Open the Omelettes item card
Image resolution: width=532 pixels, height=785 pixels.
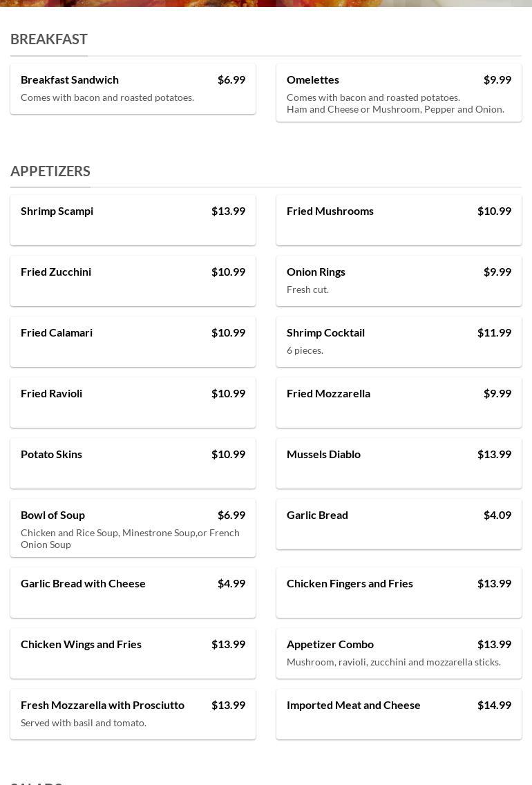pyautogui.click(x=399, y=93)
